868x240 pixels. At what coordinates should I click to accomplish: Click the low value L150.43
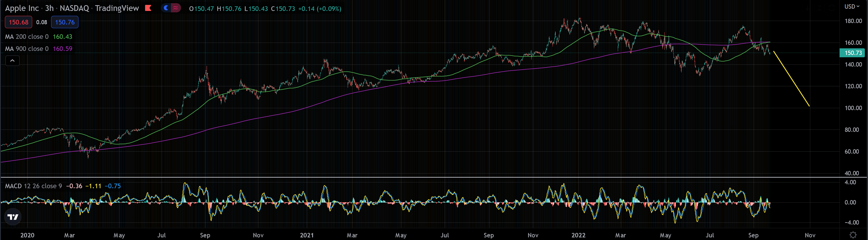(x=256, y=8)
